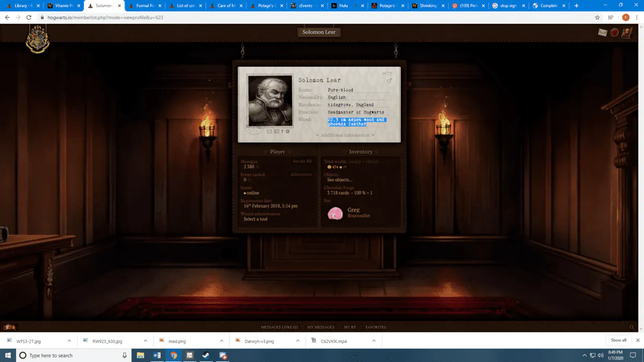Click the See the RP link
The image size is (644, 362).
pyautogui.click(x=302, y=161)
